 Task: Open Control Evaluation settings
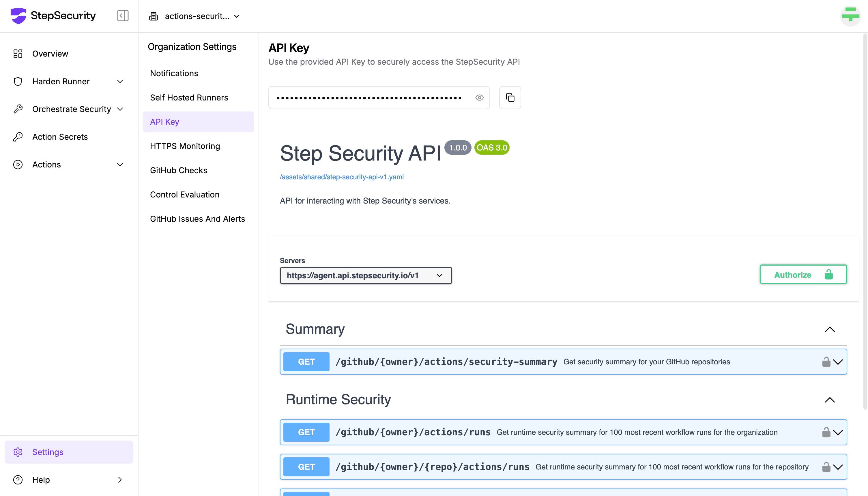tap(184, 195)
